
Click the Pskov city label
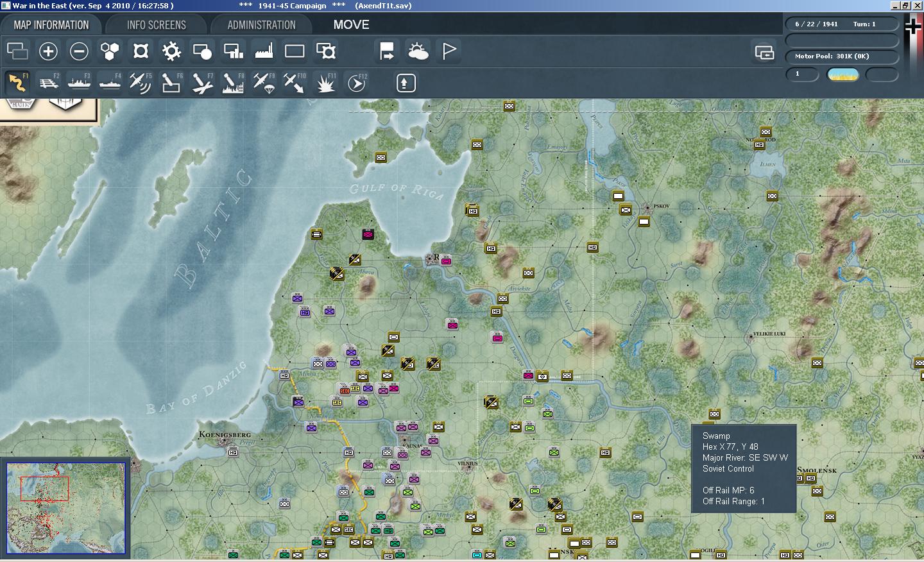coord(661,207)
